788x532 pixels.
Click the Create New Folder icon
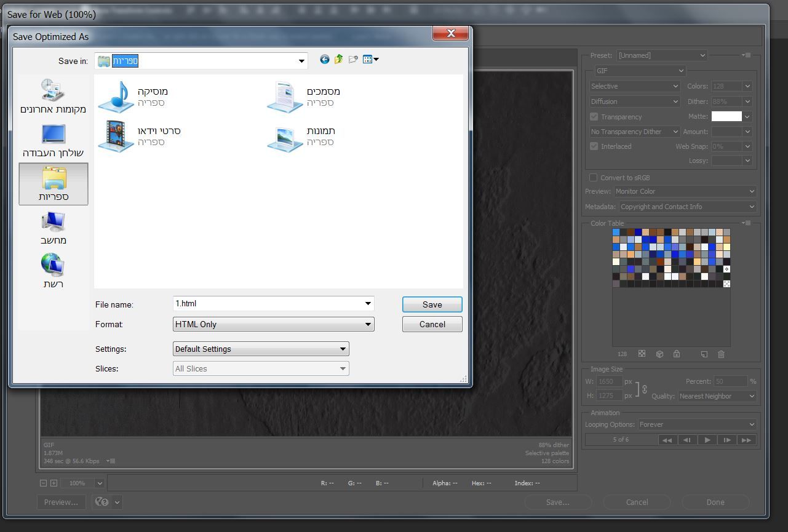(353, 60)
